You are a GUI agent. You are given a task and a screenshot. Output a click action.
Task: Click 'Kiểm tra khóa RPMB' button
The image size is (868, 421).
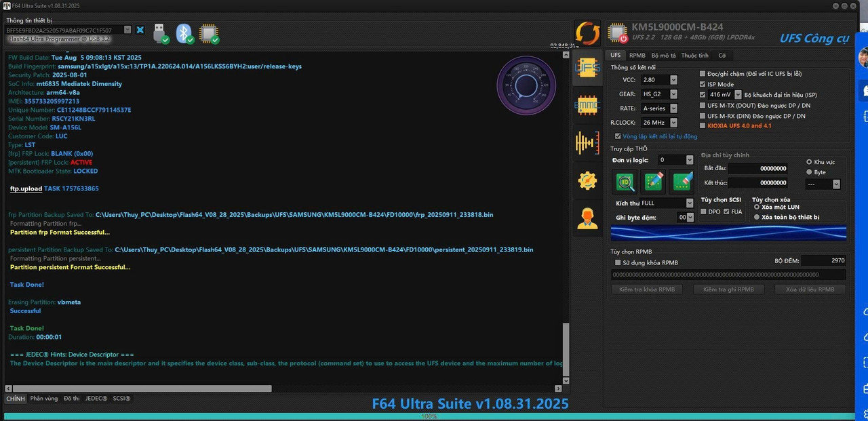tap(647, 289)
